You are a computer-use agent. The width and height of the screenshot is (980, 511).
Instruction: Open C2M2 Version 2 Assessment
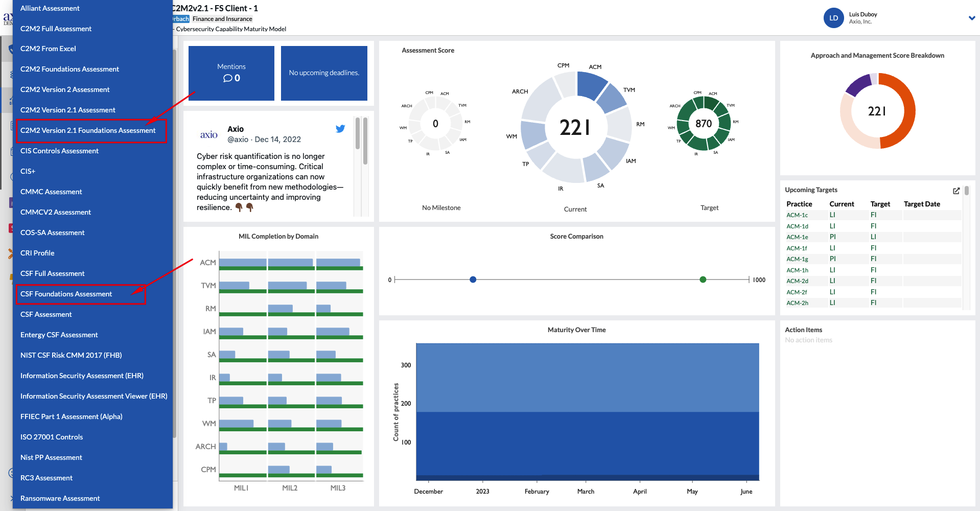(x=65, y=89)
